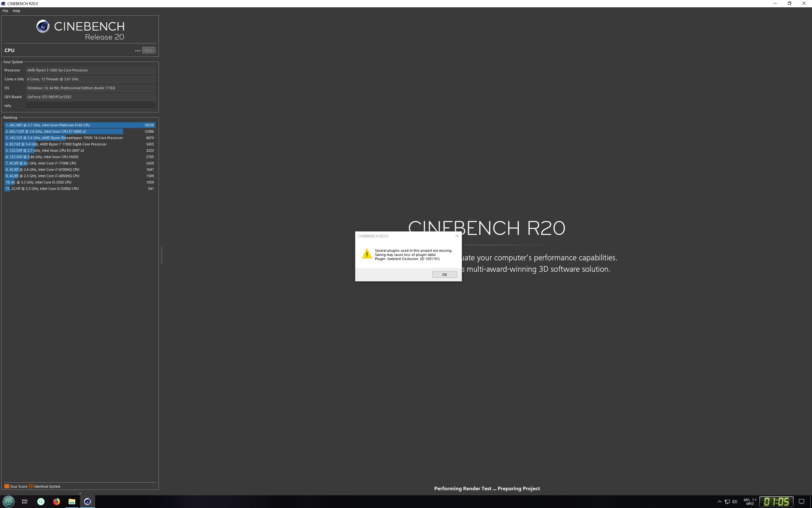Click the Processor field showing AMD Ryzen 5 1600
Screen dimensions: 812x508
coord(90,70)
